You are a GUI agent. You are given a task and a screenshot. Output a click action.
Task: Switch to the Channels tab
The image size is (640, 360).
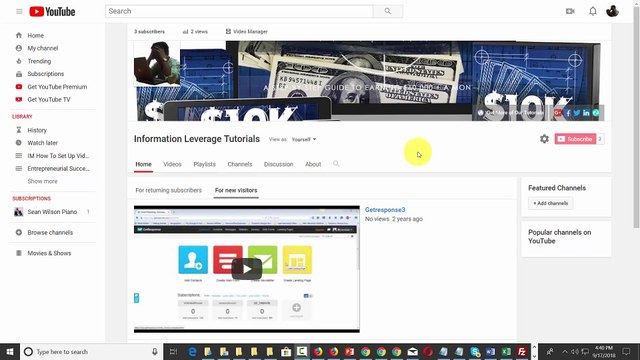(x=240, y=164)
